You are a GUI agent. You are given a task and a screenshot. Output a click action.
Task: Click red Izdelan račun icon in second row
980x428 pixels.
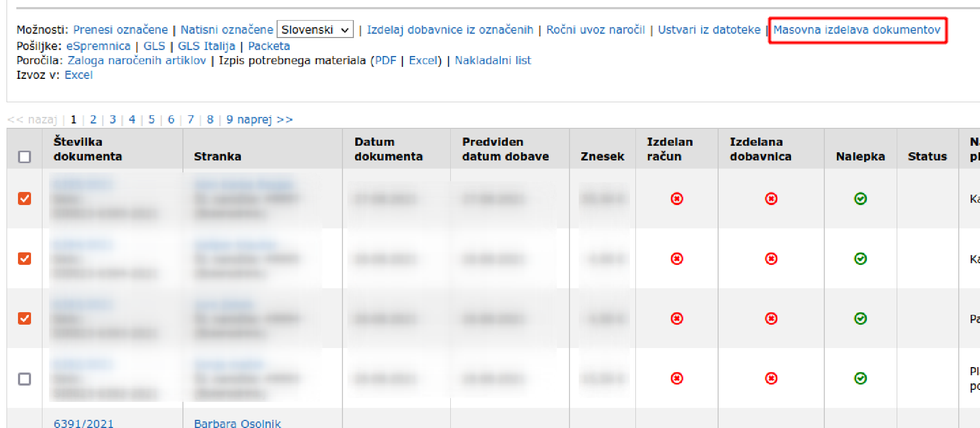(x=677, y=258)
